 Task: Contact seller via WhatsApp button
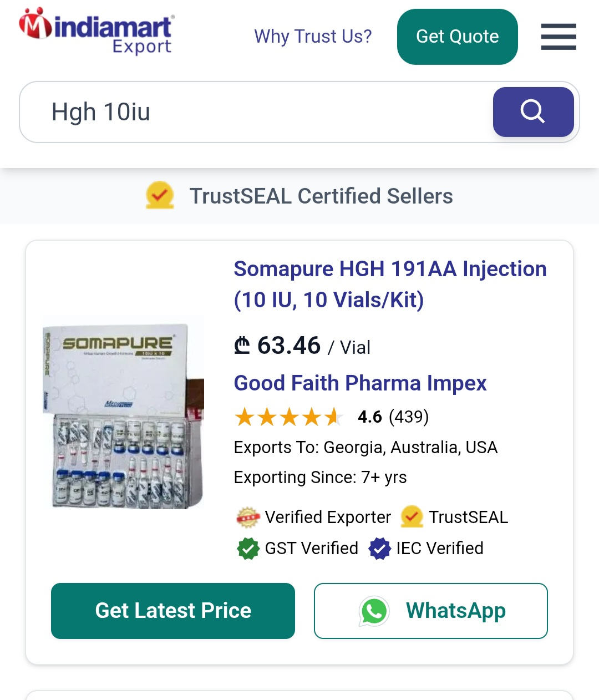pyautogui.click(x=431, y=611)
